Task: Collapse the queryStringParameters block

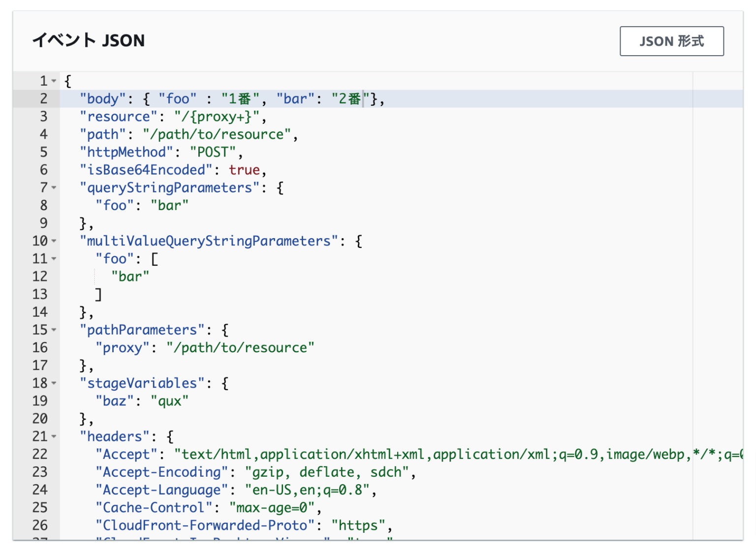Action: [53, 188]
